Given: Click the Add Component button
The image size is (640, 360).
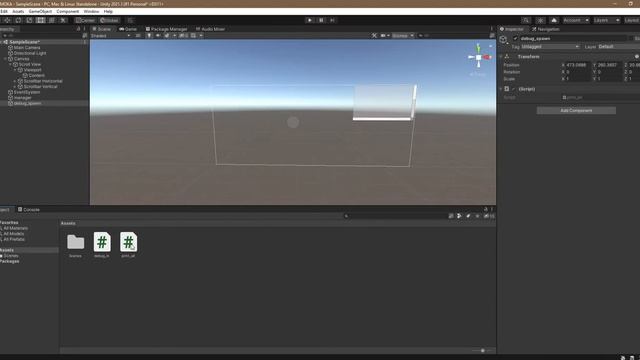Looking at the screenshot, I should [576, 111].
